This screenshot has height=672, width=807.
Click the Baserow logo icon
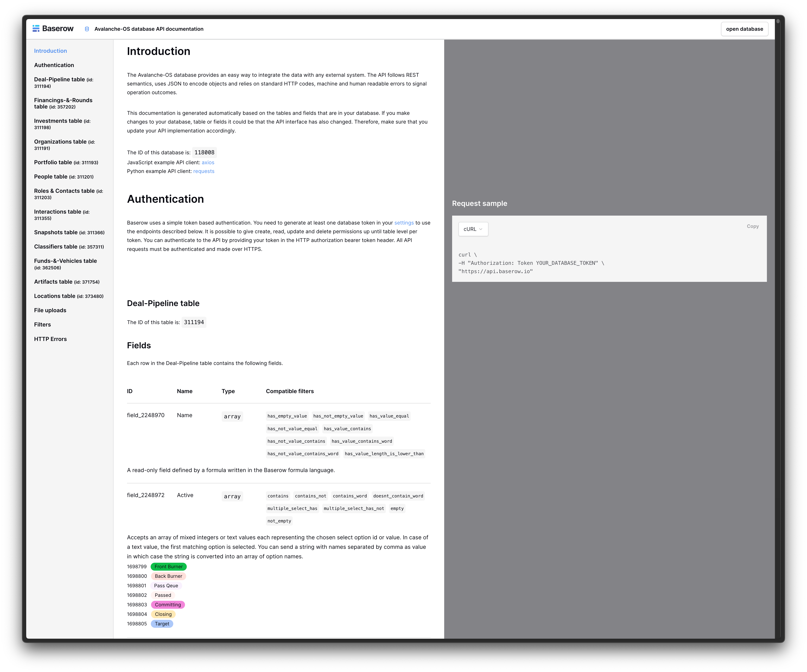click(36, 28)
